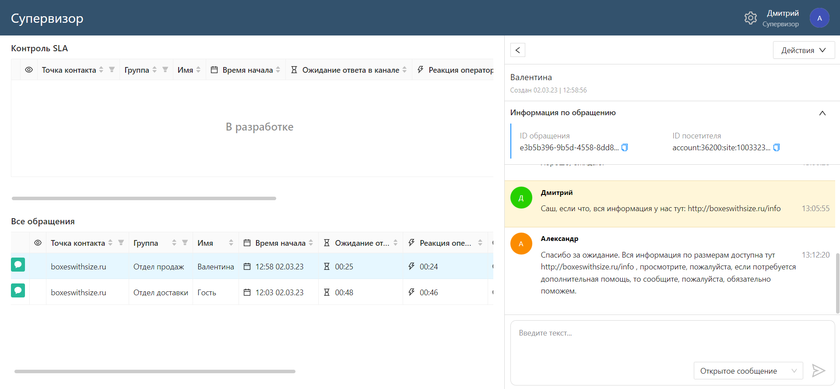840x389 pixels.
Task: Click green Дмитрий avatar in the chat
Action: [x=521, y=198]
